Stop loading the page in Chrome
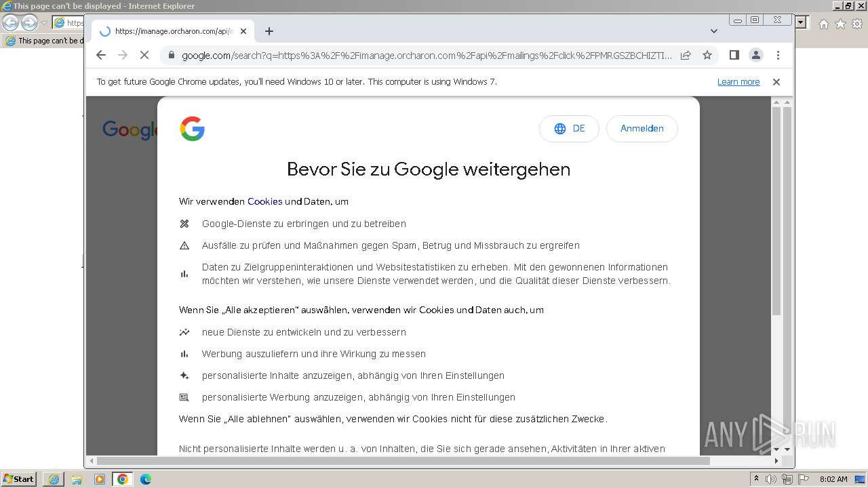Viewport: 868px width, 488px height. (x=144, y=56)
